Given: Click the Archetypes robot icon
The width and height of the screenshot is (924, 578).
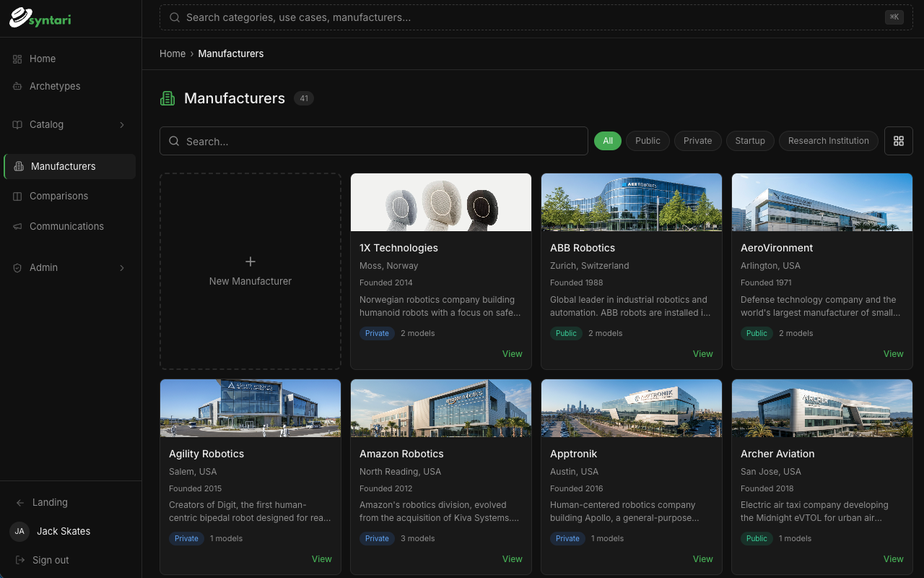Looking at the screenshot, I should pos(17,86).
